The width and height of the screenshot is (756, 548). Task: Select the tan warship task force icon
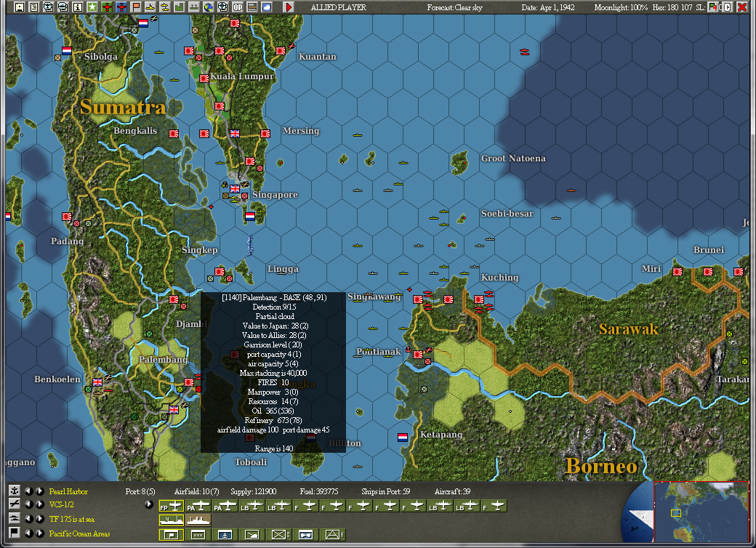(198, 520)
